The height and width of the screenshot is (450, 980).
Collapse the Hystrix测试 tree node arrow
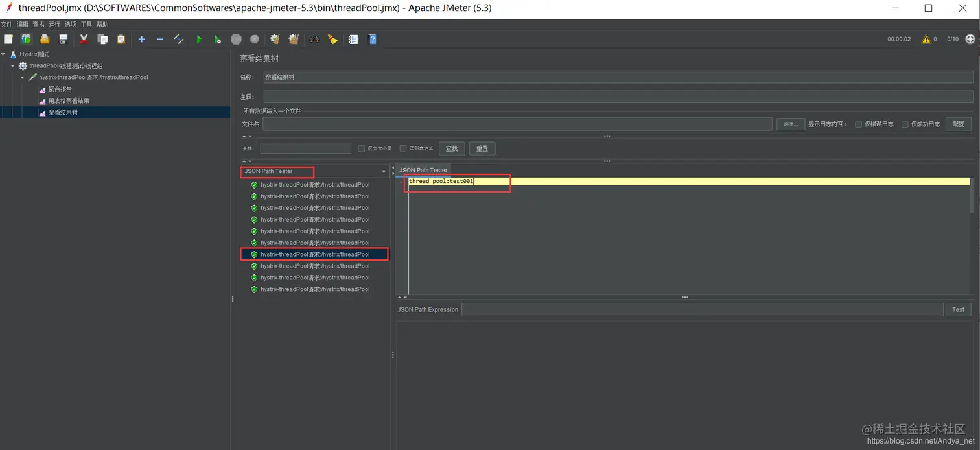click(4, 54)
